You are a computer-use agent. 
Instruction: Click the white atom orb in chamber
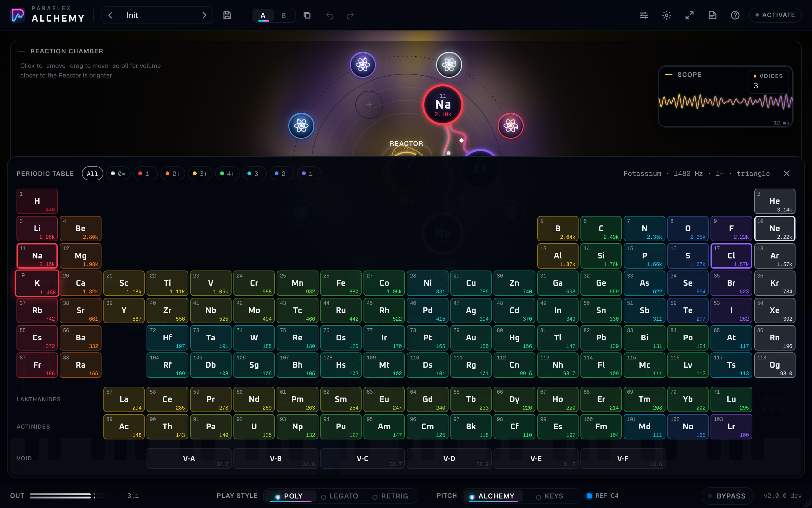pyautogui.click(x=449, y=64)
